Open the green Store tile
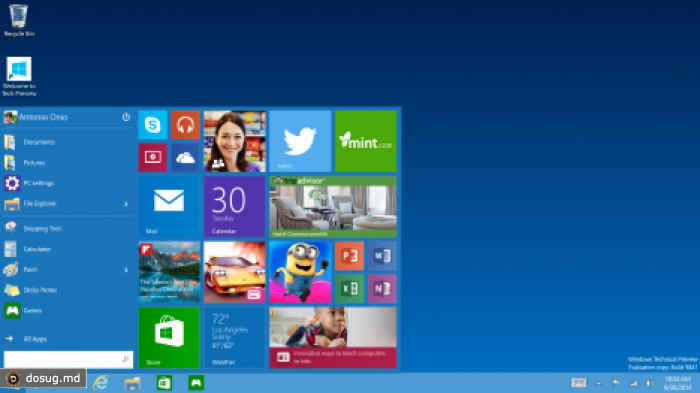The width and height of the screenshot is (700, 393). (x=169, y=338)
